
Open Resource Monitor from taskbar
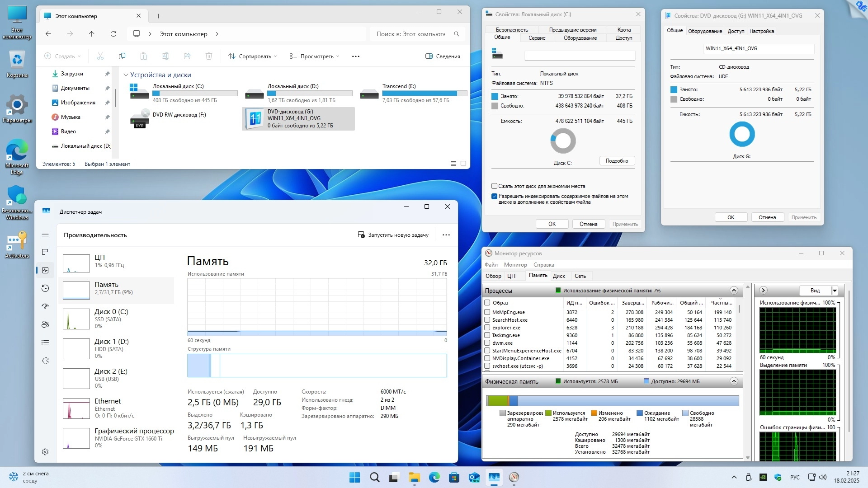[514, 477]
